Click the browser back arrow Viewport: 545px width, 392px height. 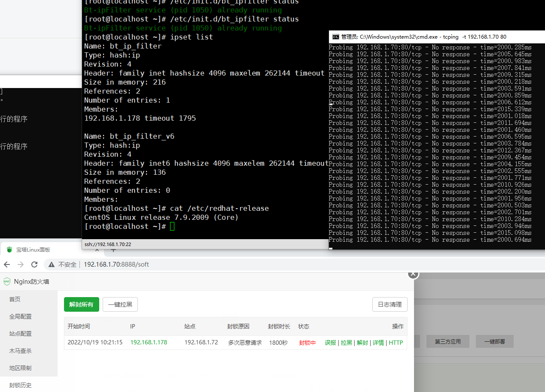tap(6, 264)
